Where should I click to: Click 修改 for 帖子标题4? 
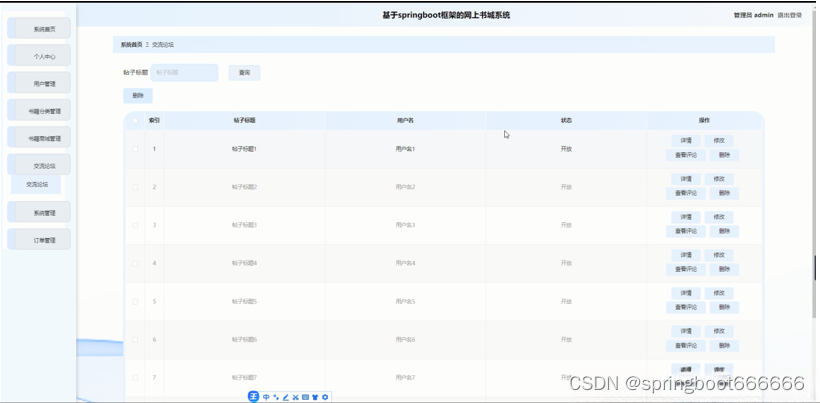click(x=719, y=255)
